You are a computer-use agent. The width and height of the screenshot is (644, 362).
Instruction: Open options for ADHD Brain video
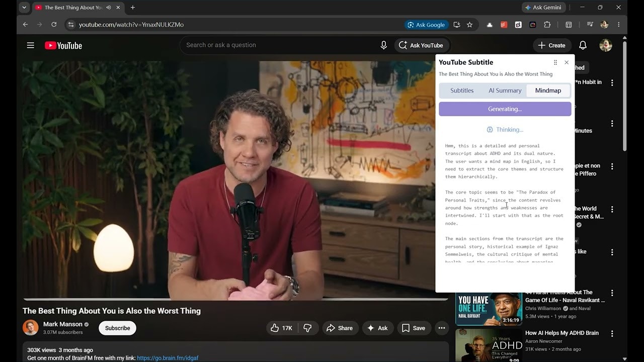click(612, 333)
